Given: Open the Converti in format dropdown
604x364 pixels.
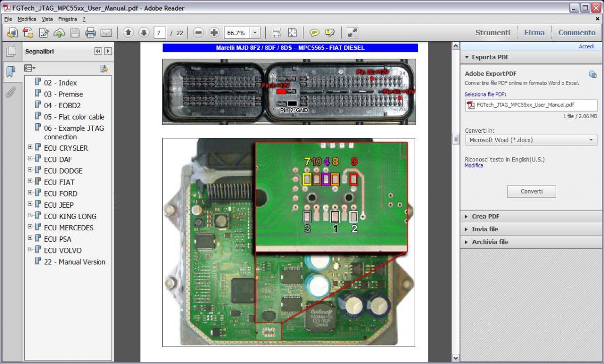Looking at the screenshot, I should coord(531,140).
